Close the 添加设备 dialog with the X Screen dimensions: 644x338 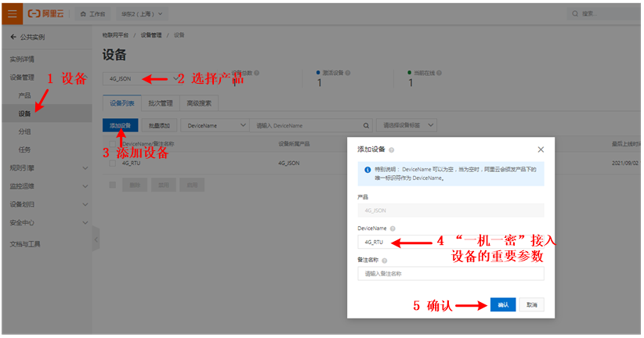[x=541, y=149]
